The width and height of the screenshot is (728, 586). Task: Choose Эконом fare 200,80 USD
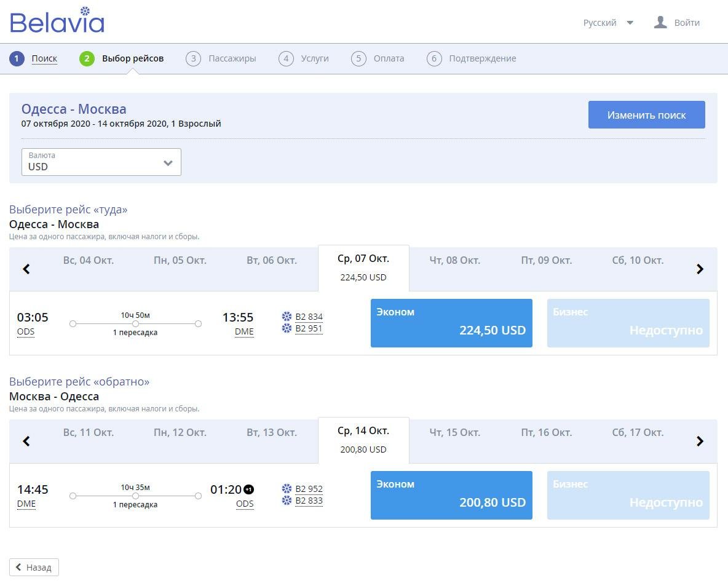451,496
